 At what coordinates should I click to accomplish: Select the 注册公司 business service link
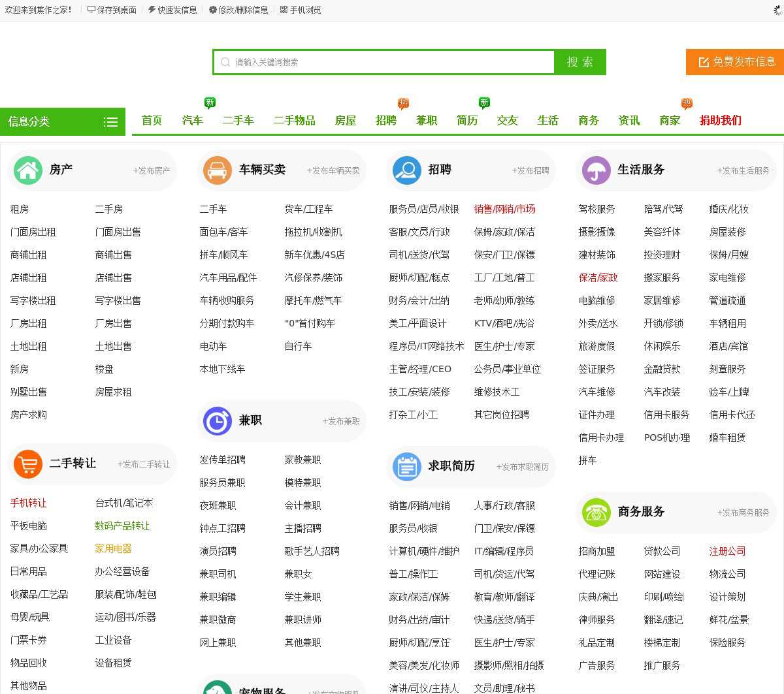[727, 551]
